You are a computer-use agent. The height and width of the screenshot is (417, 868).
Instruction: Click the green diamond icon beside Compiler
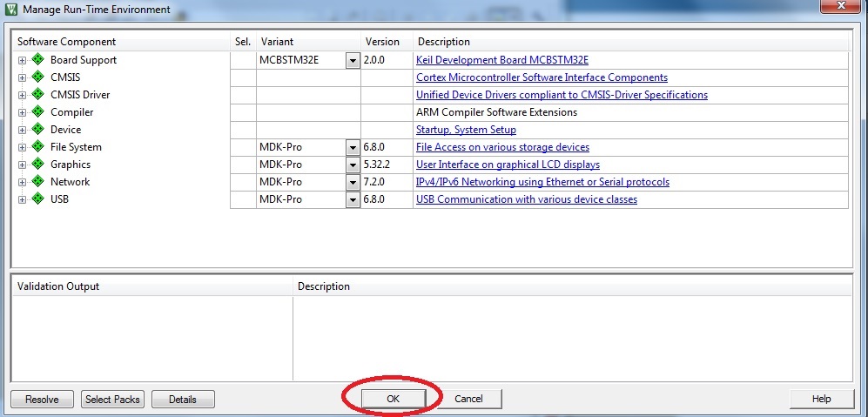37,111
